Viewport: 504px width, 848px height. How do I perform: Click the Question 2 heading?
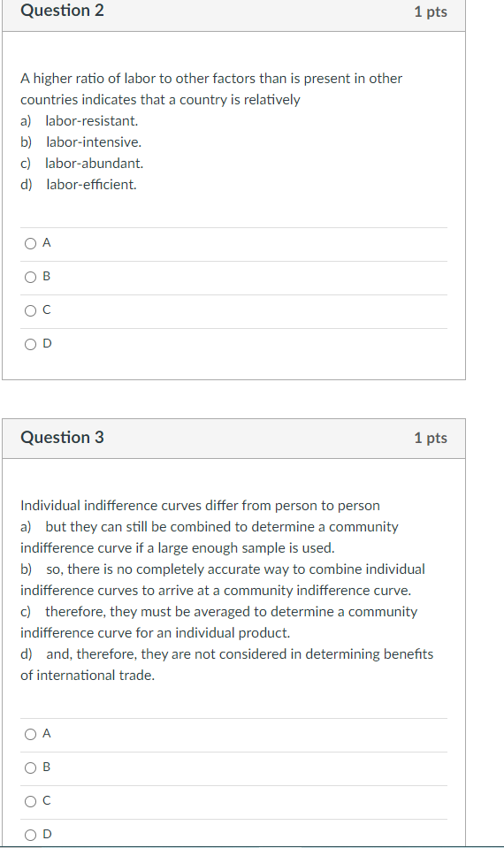tap(62, 11)
